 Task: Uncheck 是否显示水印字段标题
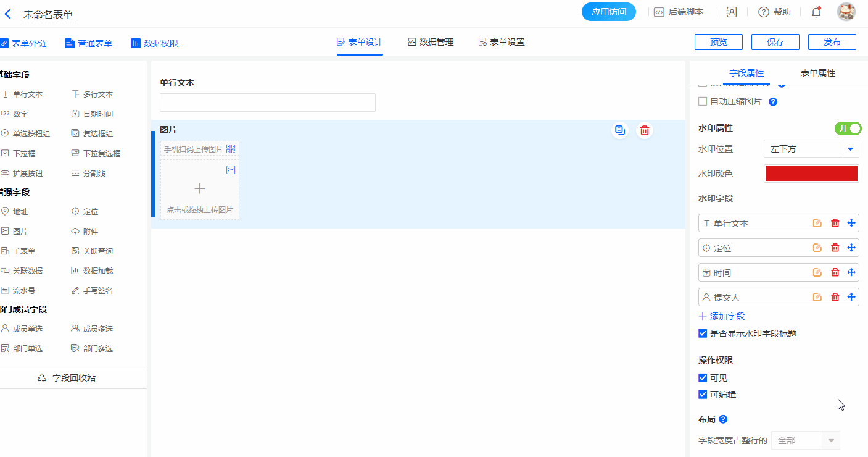703,333
